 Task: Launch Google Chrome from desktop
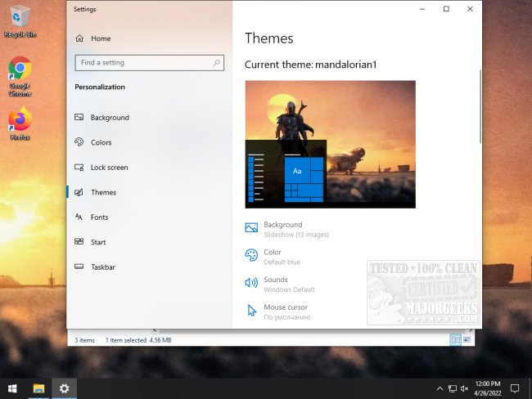(20, 76)
